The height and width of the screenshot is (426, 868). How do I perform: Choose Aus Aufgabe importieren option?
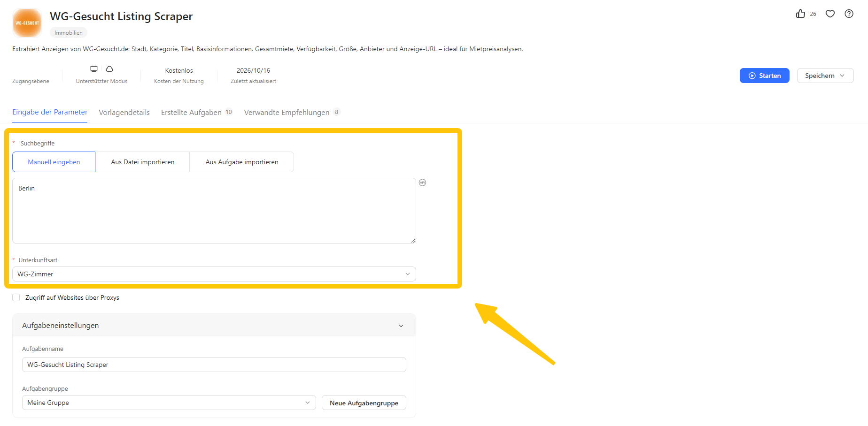[x=242, y=162]
